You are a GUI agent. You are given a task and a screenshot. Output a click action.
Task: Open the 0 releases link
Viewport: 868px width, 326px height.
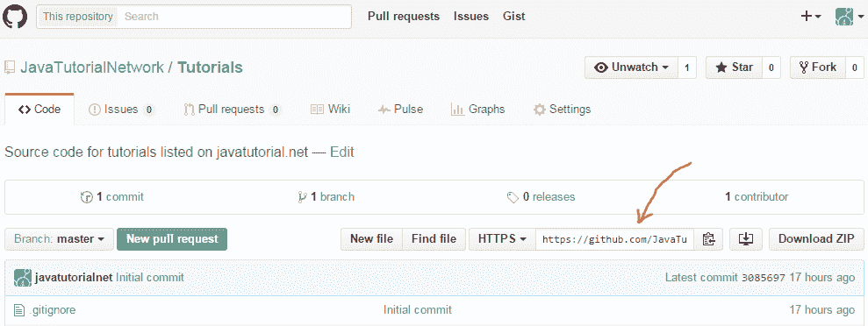[542, 196]
